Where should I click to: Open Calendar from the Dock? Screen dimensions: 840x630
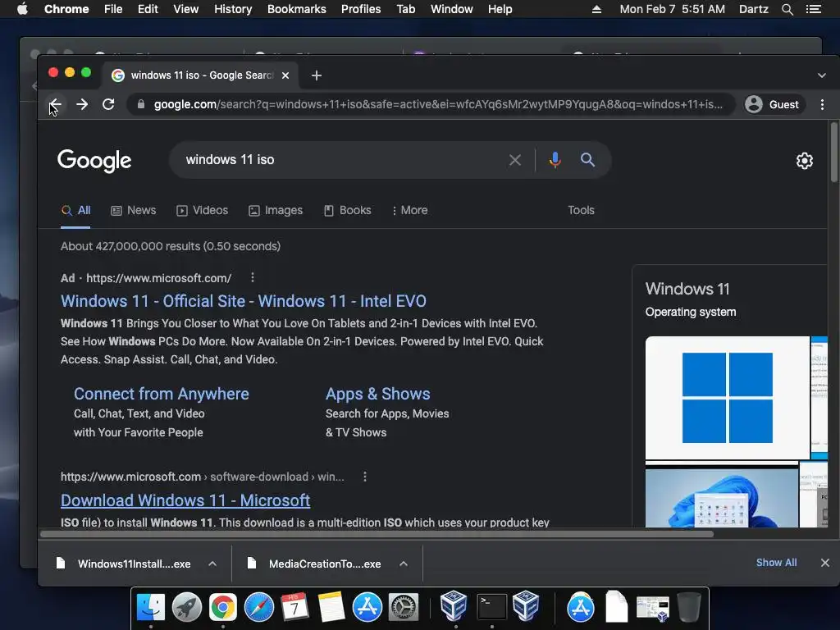[x=294, y=607]
